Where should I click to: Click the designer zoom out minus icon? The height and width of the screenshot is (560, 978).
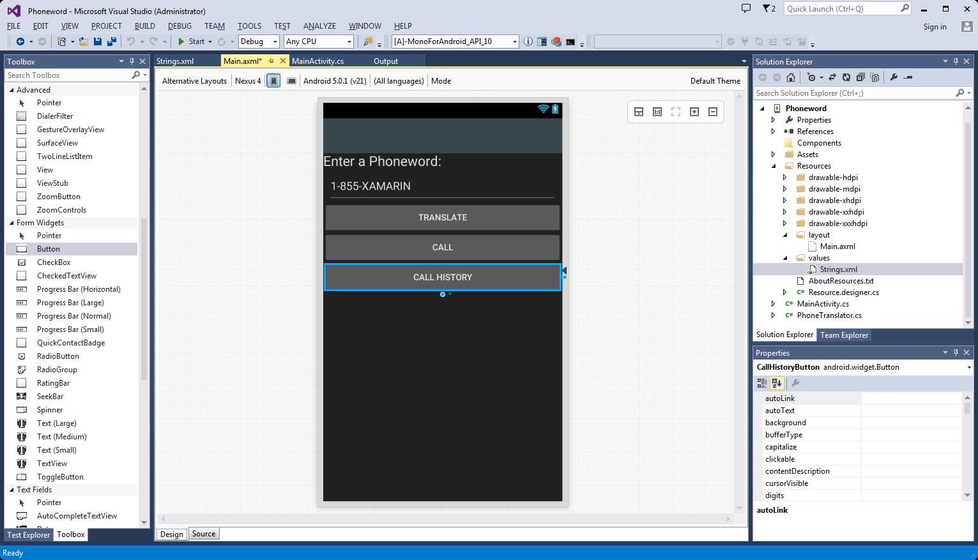713,112
